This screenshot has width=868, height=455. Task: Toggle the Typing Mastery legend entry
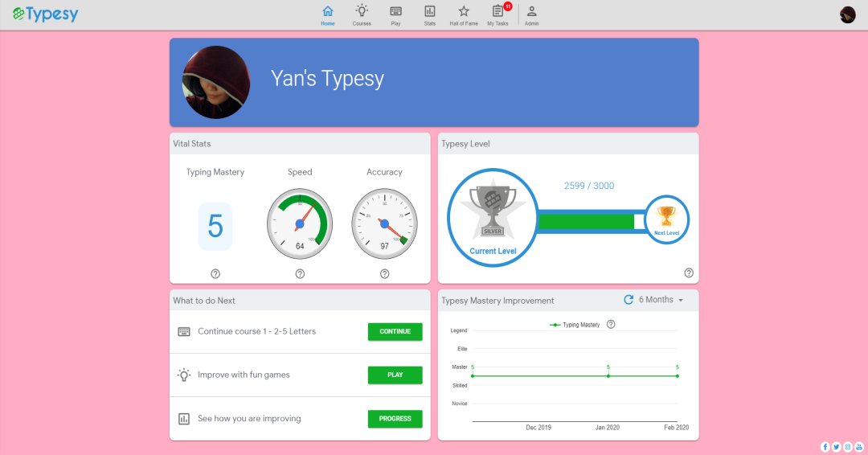click(x=575, y=325)
